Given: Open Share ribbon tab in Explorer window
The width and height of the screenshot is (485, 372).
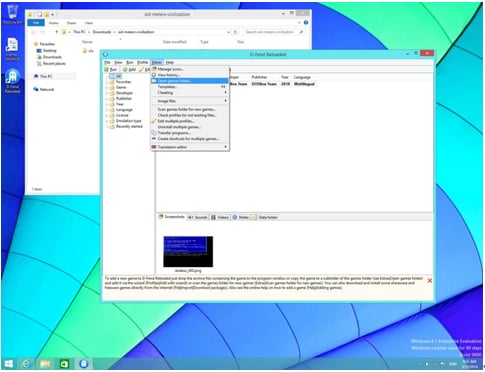Looking at the screenshot, I should point(71,23).
